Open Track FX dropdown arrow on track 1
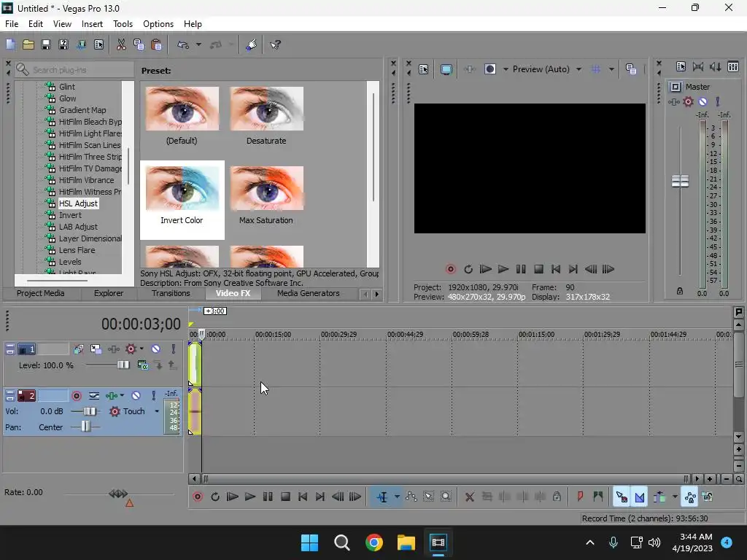The width and height of the screenshot is (747, 560). point(142,349)
